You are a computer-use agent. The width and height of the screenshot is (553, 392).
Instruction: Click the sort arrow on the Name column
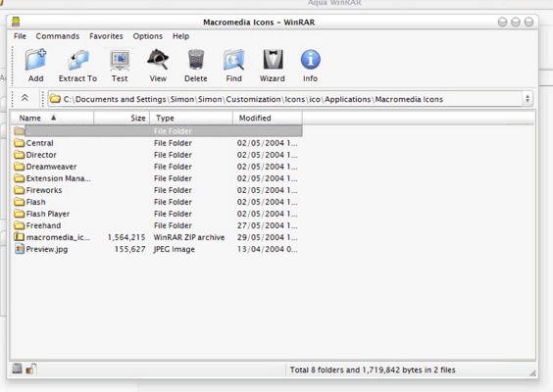(53, 118)
